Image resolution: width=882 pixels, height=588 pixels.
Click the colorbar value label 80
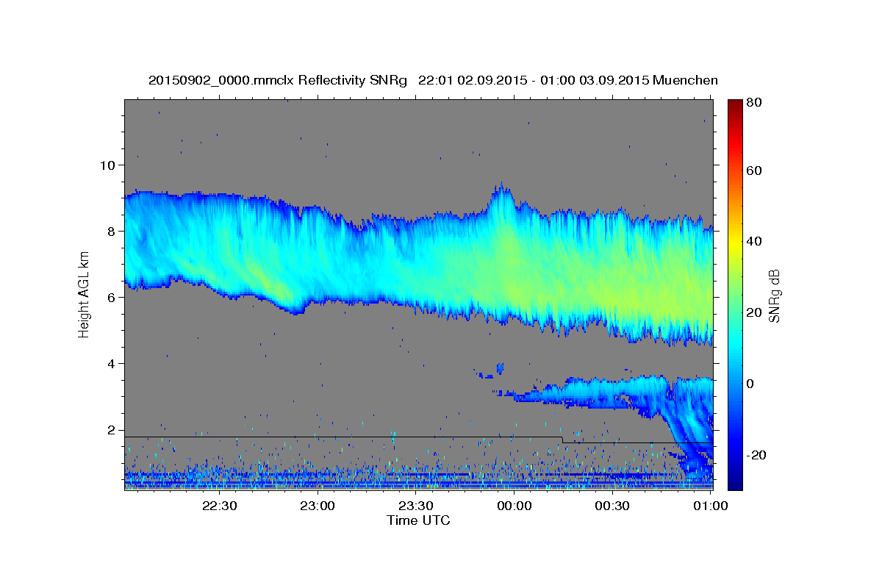753,103
